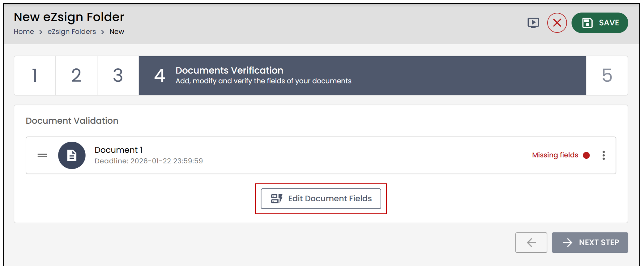Open Document 1 three-dot options menu

tap(603, 155)
